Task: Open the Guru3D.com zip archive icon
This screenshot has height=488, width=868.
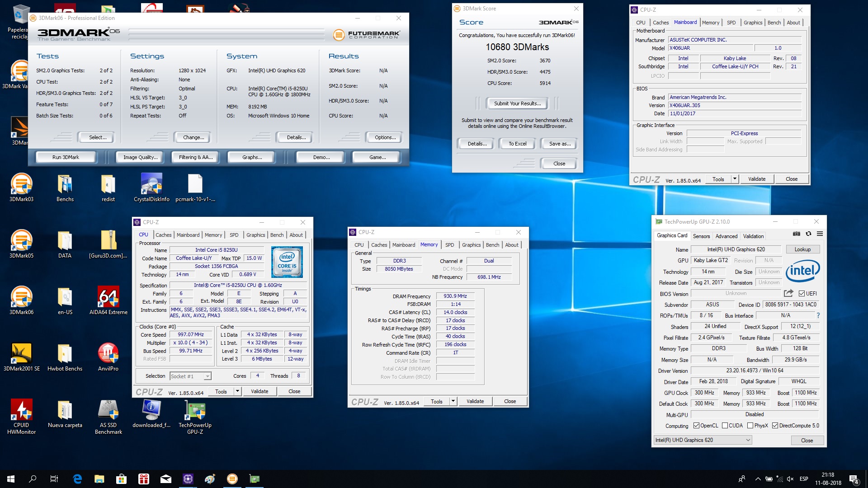Action: (108, 244)
